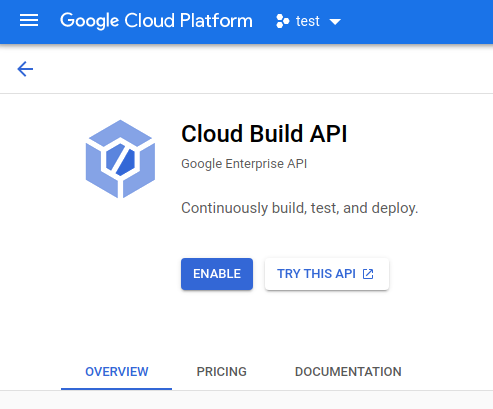The width and height of the screenshot is (493, 409).
Task: Click the TRY THIS API button
Action: 327,274
